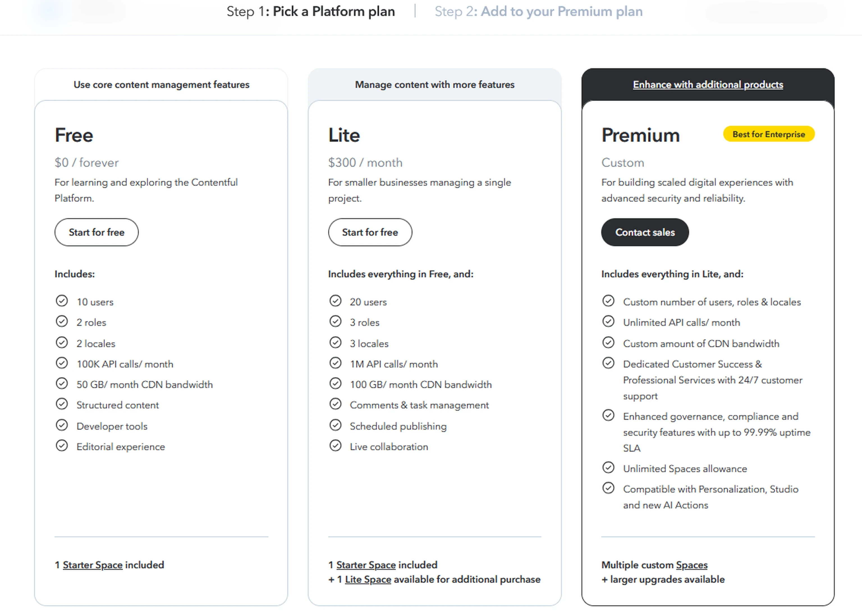Click the check icon by Dedicated Customer Success
The height and width of the screenshot is (616, 862).
point(608,363)
